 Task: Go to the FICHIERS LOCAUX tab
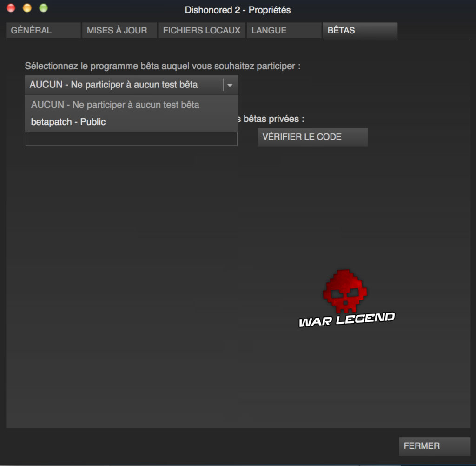click(202, 31)
